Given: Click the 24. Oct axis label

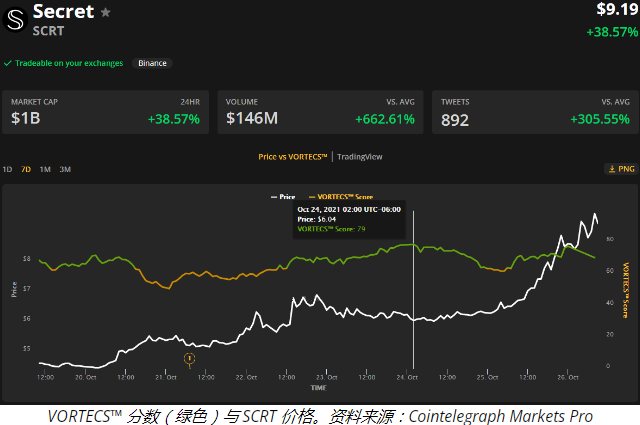Looking at the screenshot, I should click(x=407, y=377).
